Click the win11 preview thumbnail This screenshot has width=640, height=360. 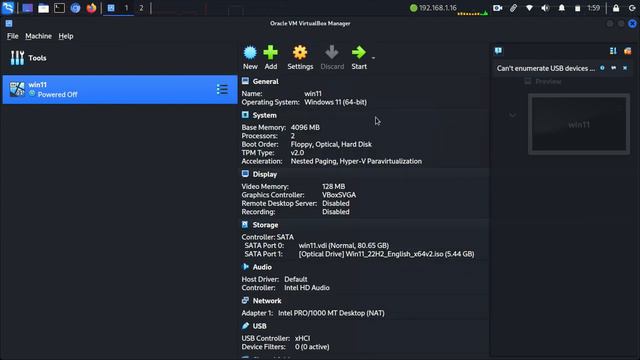click(579, 124)
